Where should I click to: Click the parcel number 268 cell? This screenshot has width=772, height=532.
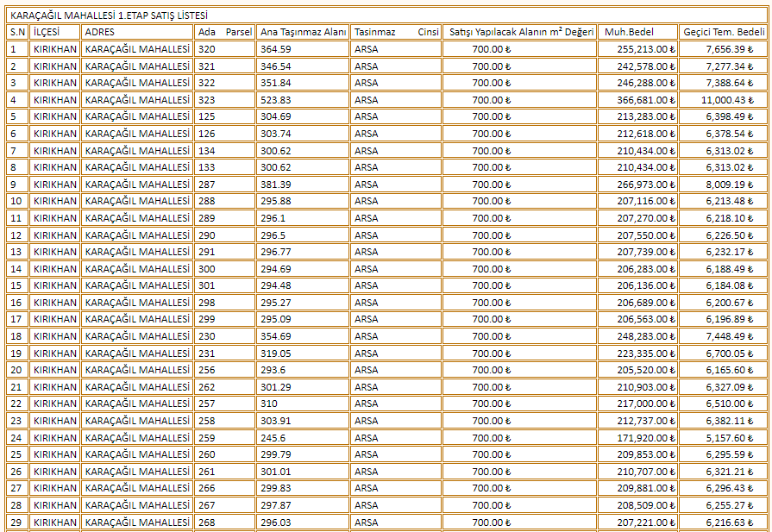pyautogui.click(x=224, y=523)
